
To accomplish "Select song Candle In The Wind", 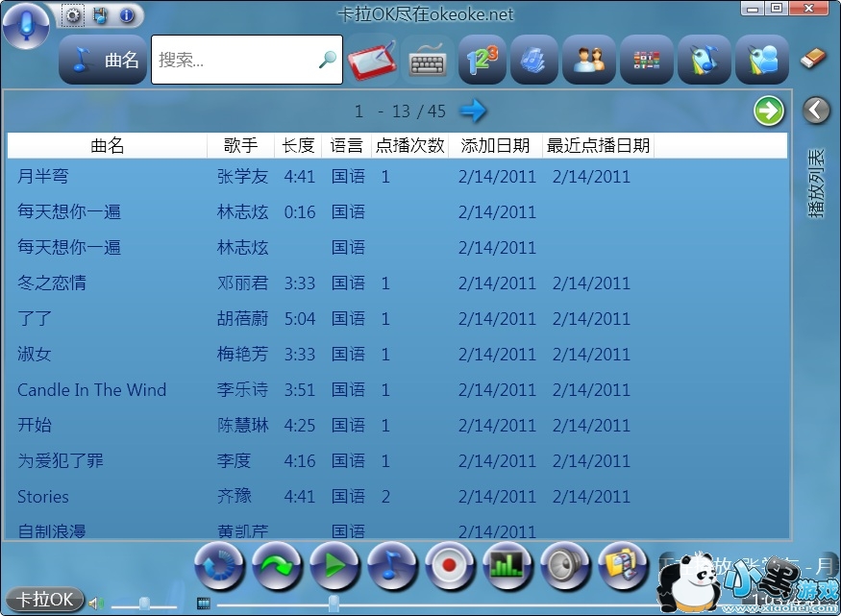I will click(91, 389).
